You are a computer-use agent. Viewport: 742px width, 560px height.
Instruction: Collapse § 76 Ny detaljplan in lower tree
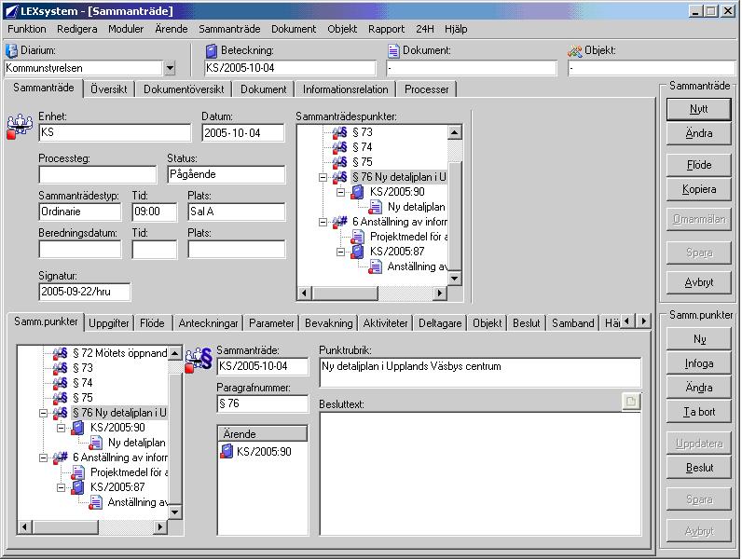click(x=43, y=413)
